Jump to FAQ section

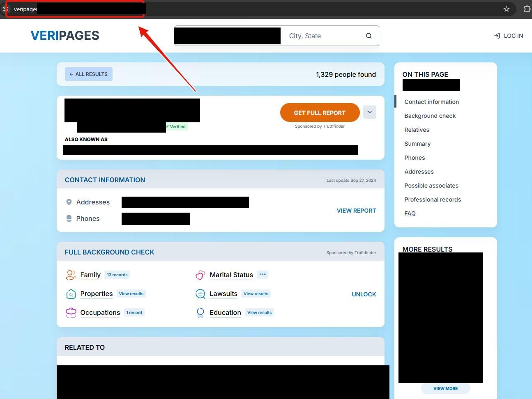click(x=410, y=213)
